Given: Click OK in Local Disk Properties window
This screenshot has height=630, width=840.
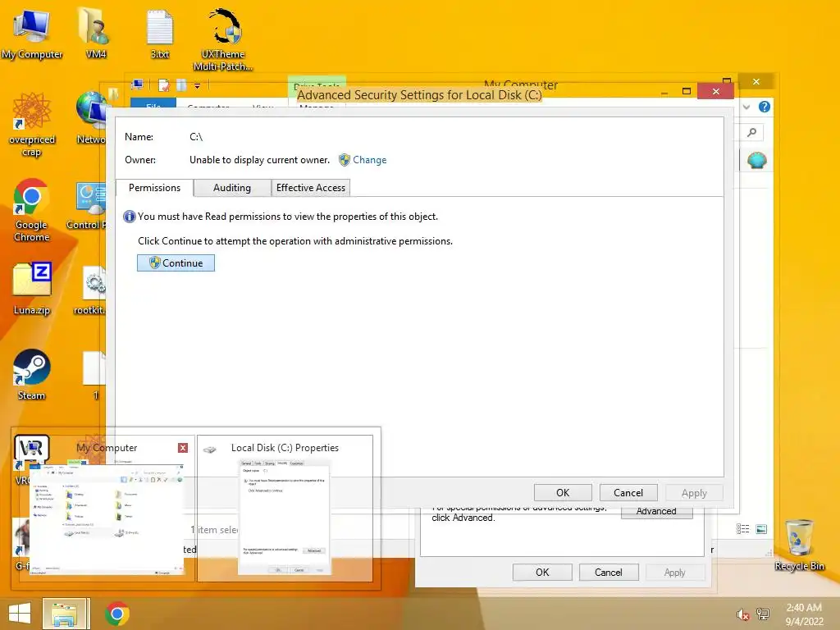Looking at the screenshot, I should tap(542, 572).
